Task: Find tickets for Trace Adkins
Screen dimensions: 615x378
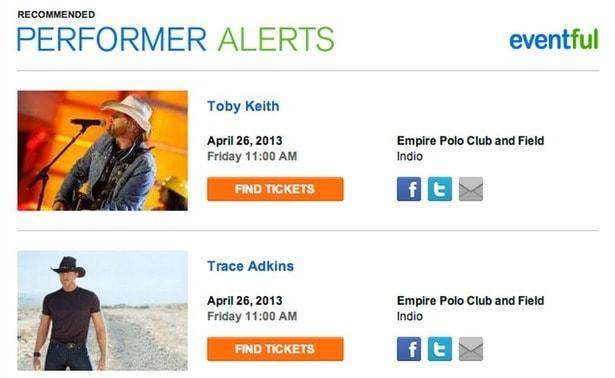Action: coord(275,349)
